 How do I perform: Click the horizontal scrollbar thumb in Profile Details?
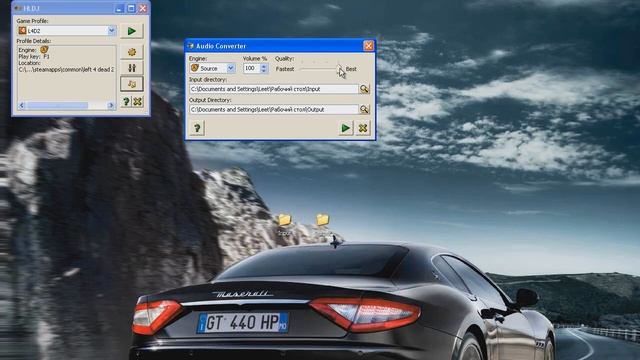tap(57, 105)
